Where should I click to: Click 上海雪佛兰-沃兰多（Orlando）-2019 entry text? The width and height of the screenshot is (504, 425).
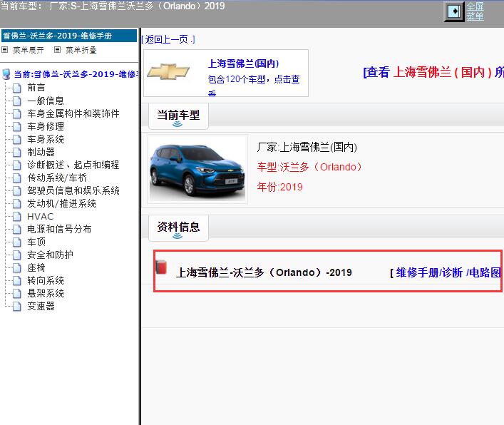tap(264, 272)
